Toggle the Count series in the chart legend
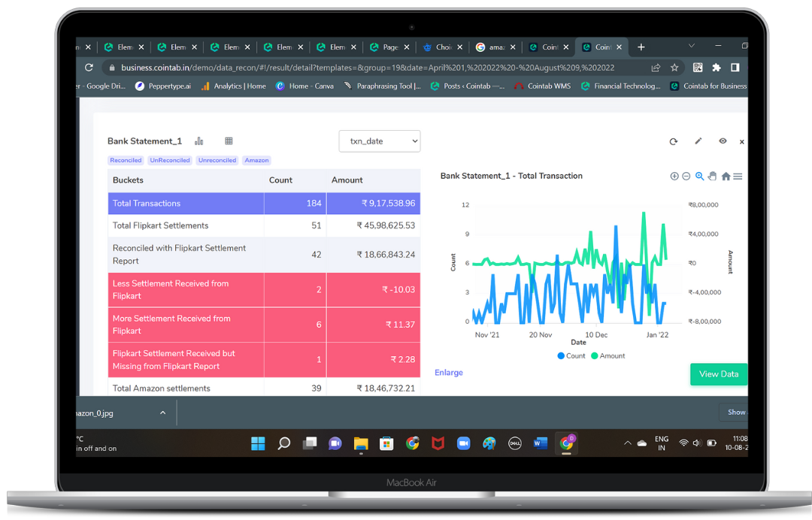The width and height of the screenshot is (812, 520). click(571, 355)
